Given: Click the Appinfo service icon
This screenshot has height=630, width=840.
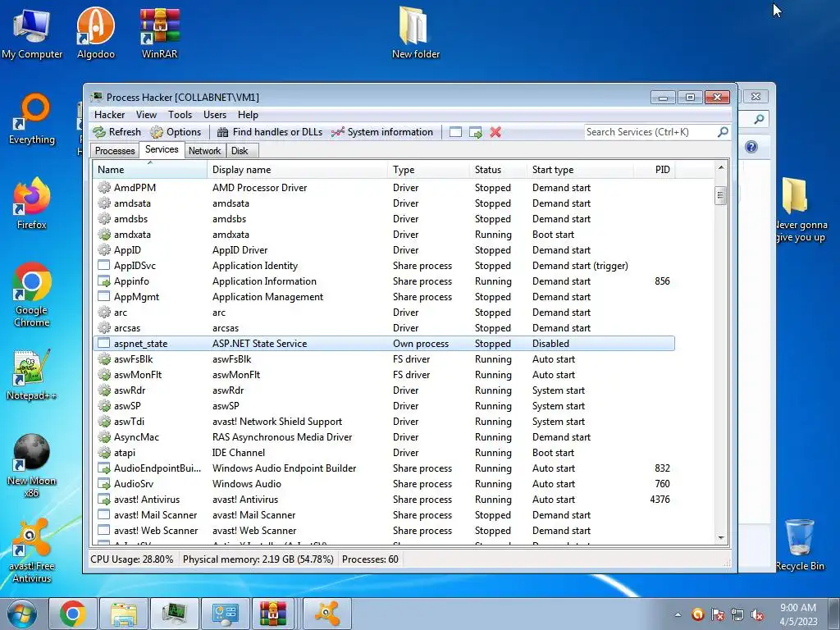Looking at the screenshot, I should point(104,281).
